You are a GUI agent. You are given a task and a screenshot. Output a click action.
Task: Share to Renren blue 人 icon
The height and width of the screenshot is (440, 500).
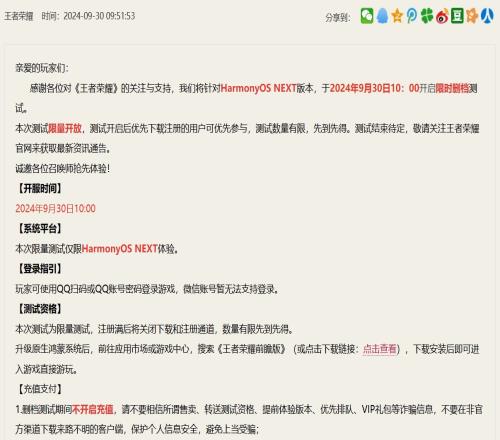pos(487,16)
